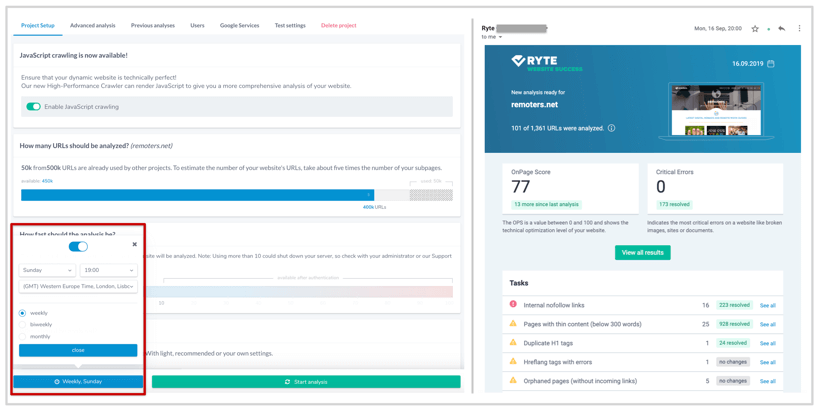
Task: Click the Delete project tab
Action: point(339,25)
